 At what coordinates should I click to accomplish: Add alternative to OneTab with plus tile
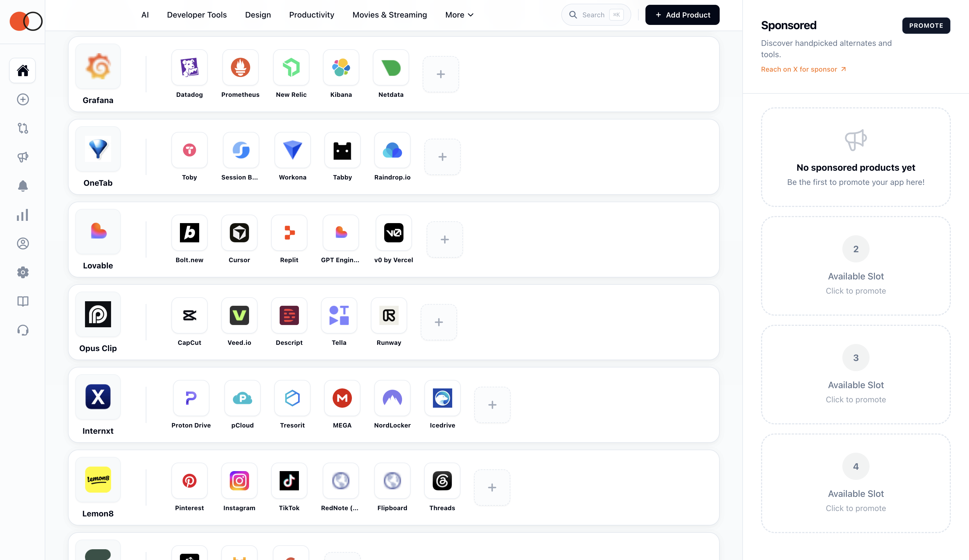[442, 157]
